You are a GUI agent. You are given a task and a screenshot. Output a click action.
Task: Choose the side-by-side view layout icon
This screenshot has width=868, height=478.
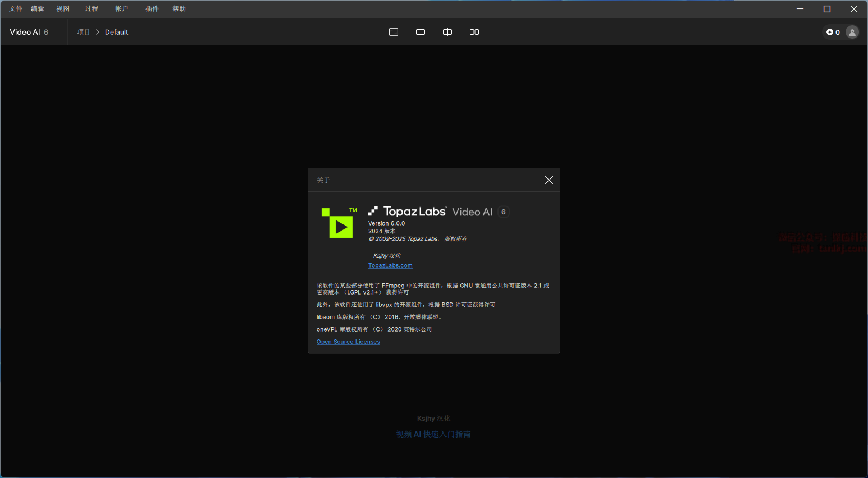point(474,32)
